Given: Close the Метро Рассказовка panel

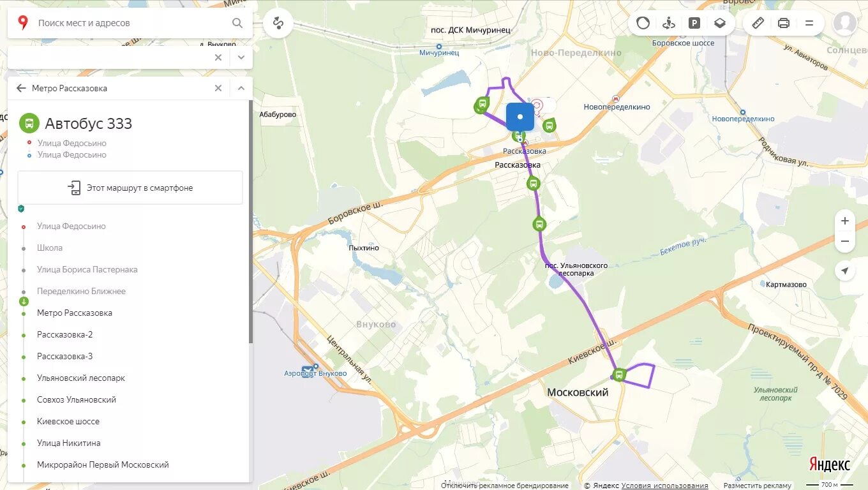Looking at the screenshot, I should pyautogui.click(x=218, y=88).
